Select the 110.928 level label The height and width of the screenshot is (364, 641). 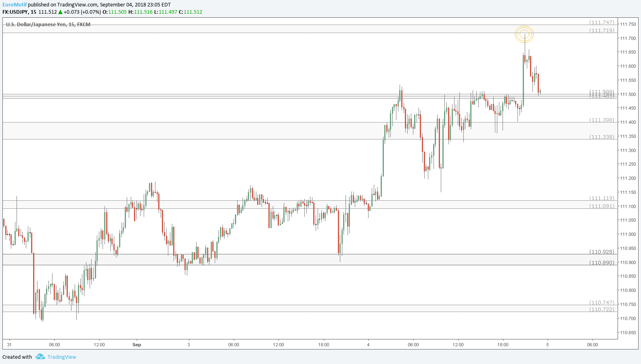[x=601, y=252]
